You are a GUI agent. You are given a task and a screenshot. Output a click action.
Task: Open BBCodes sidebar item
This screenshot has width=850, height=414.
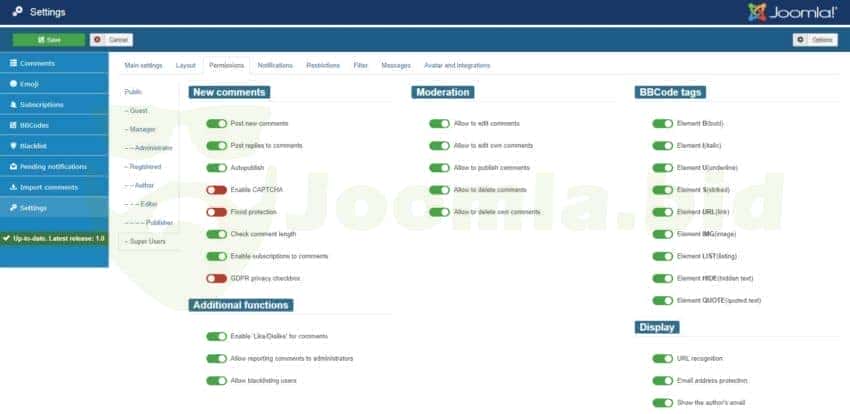tap(54, 125)
